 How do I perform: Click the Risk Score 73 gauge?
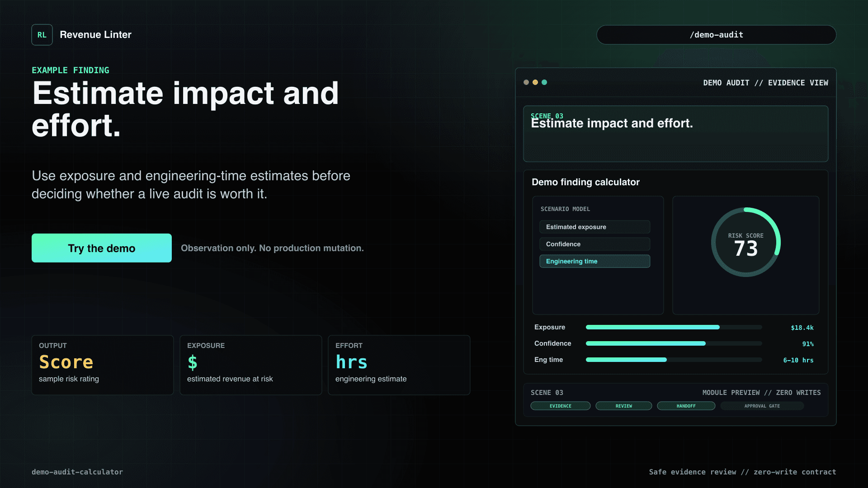[745, 242]
